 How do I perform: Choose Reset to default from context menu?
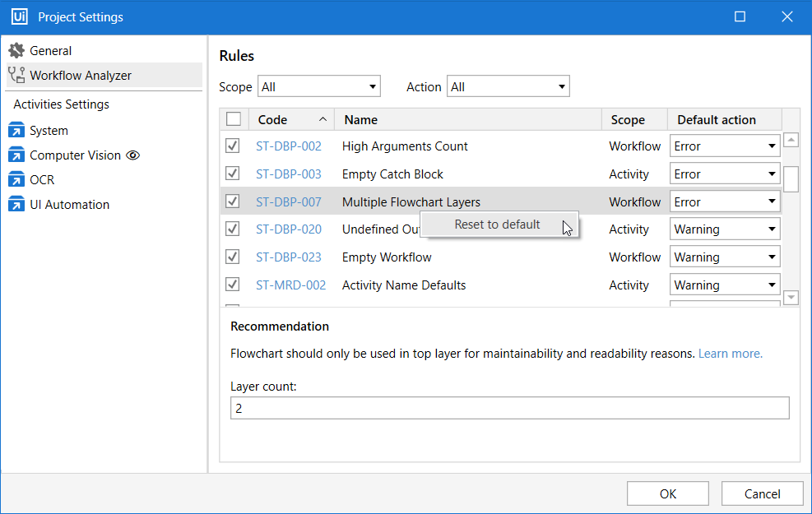pyautogui.click(x=498, y=225)
